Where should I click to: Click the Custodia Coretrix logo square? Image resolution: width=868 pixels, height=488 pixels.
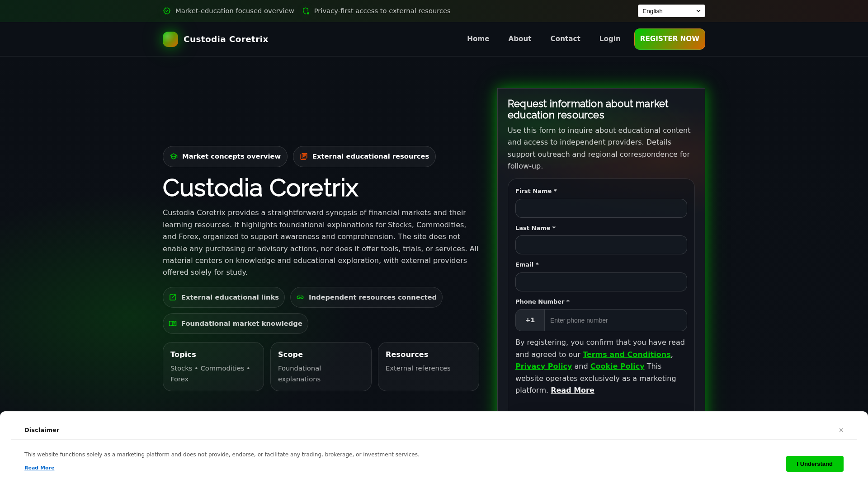click(170, 39)
